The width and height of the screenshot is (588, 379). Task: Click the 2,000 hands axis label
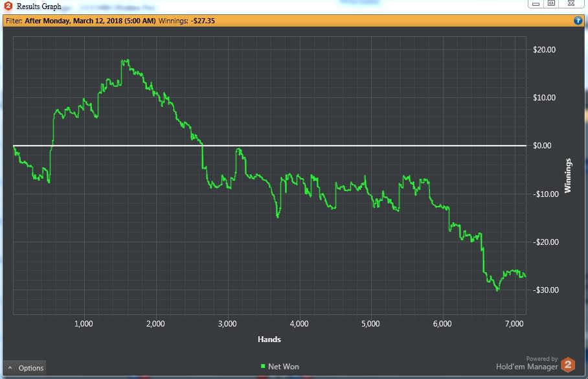click(155, 324)
